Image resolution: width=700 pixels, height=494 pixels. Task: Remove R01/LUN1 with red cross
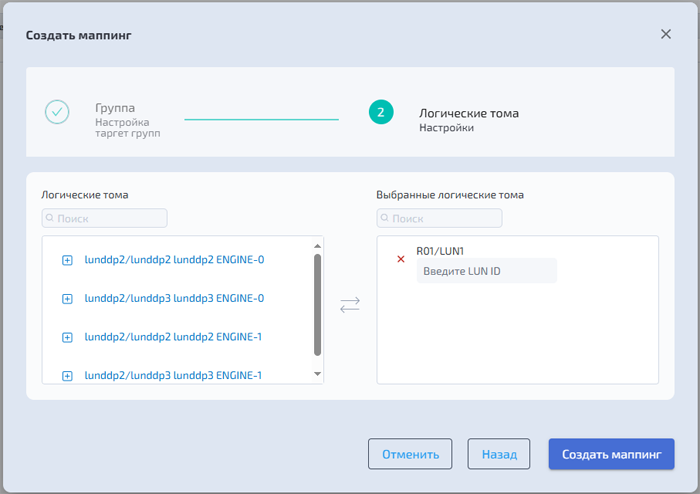[401, 259]
